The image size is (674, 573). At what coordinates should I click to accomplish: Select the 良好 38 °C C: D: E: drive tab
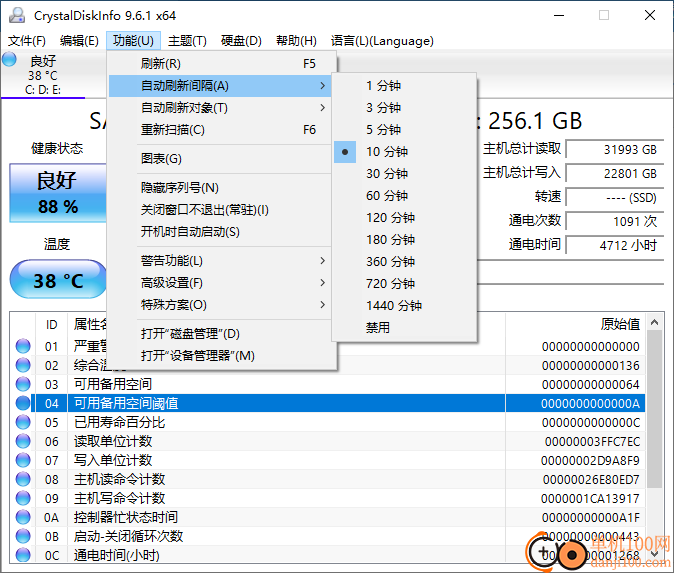coord(43,74)
